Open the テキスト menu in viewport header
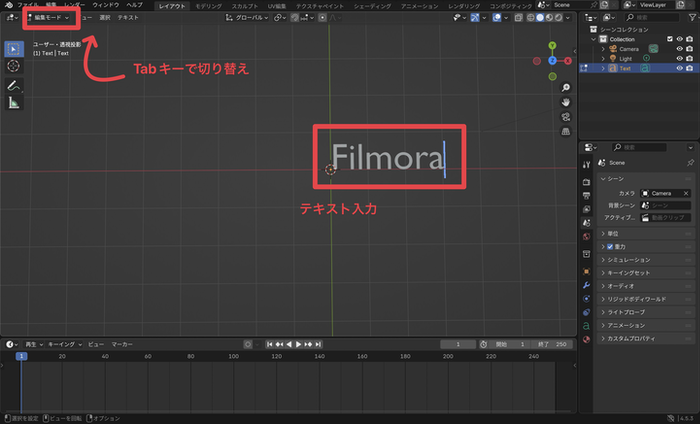The image size is (700, 424). (x=128, y=18)
